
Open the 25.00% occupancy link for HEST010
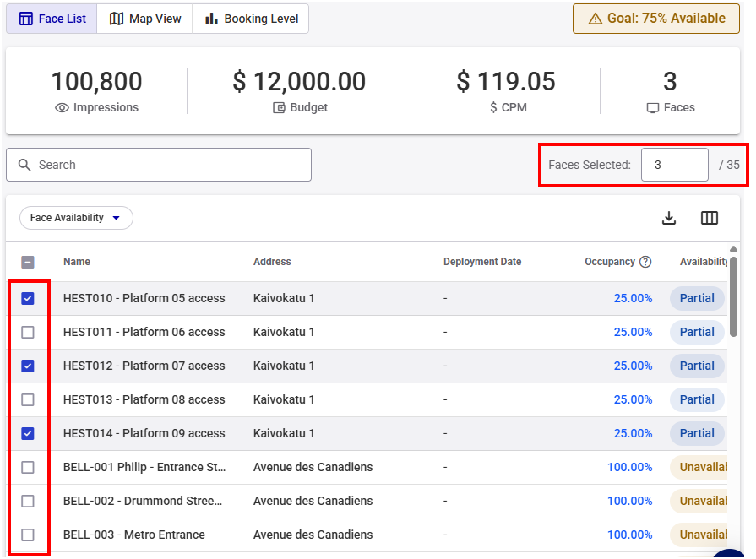tap(633, 298)
